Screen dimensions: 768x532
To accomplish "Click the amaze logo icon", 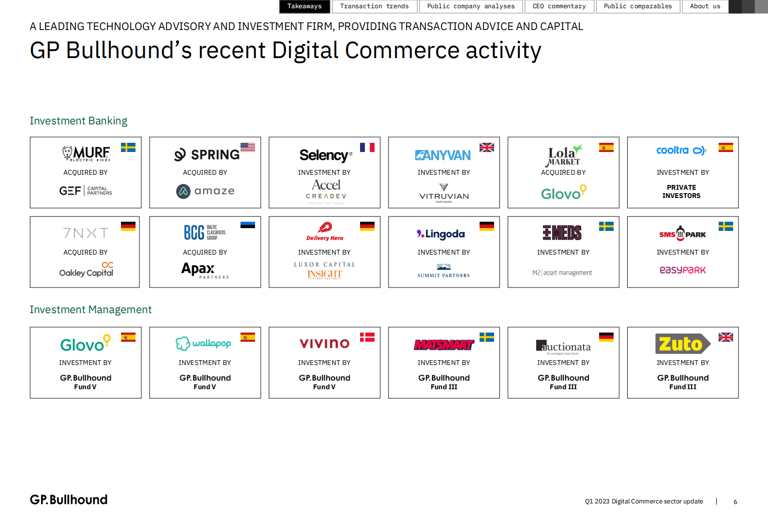I will pyautogui.click(x=183, y=191).
